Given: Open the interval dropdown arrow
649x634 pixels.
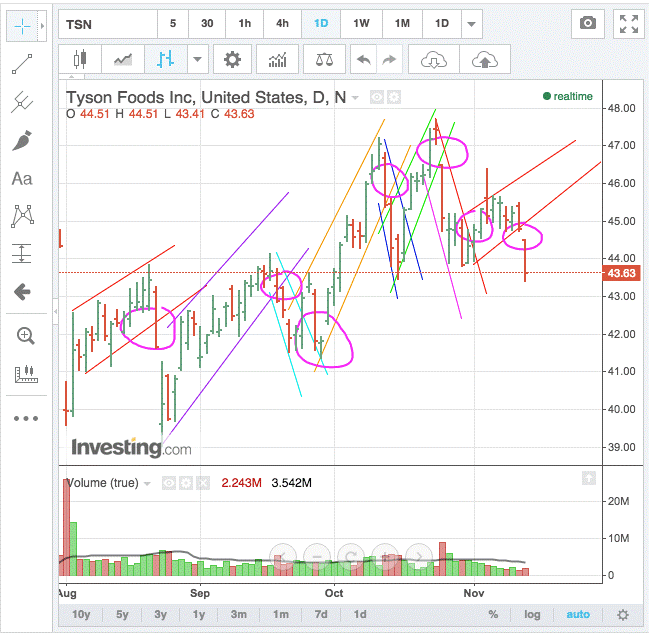Looking at the screenshot, I should point(471,24).
